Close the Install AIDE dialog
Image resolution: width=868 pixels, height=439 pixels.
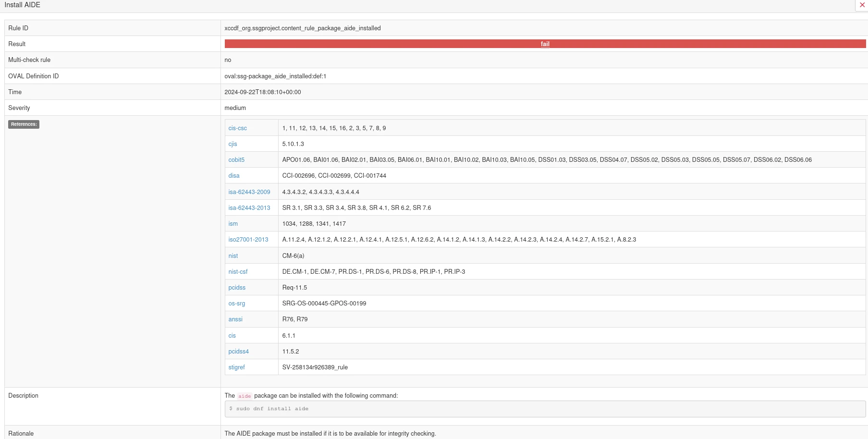(862, 5)
